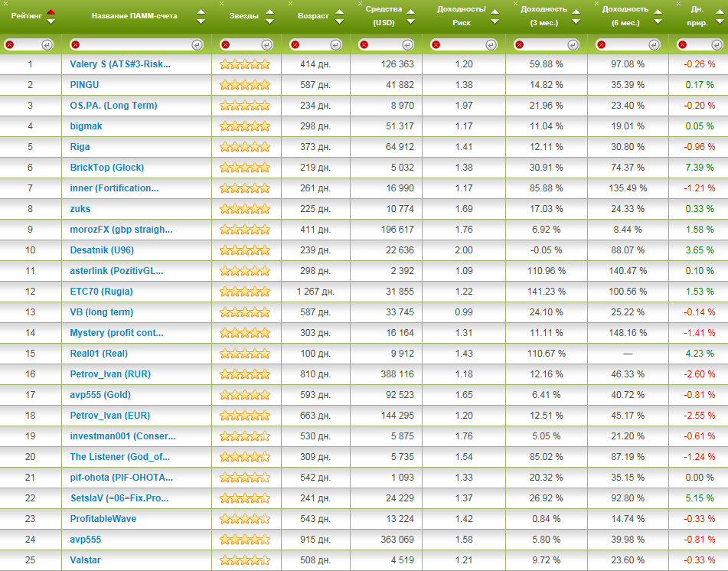Sort Название ПАММ-счета ascending with up arrow
This screenshot has height=571, width=728.
pyautogui.click(x=201, y=12)
